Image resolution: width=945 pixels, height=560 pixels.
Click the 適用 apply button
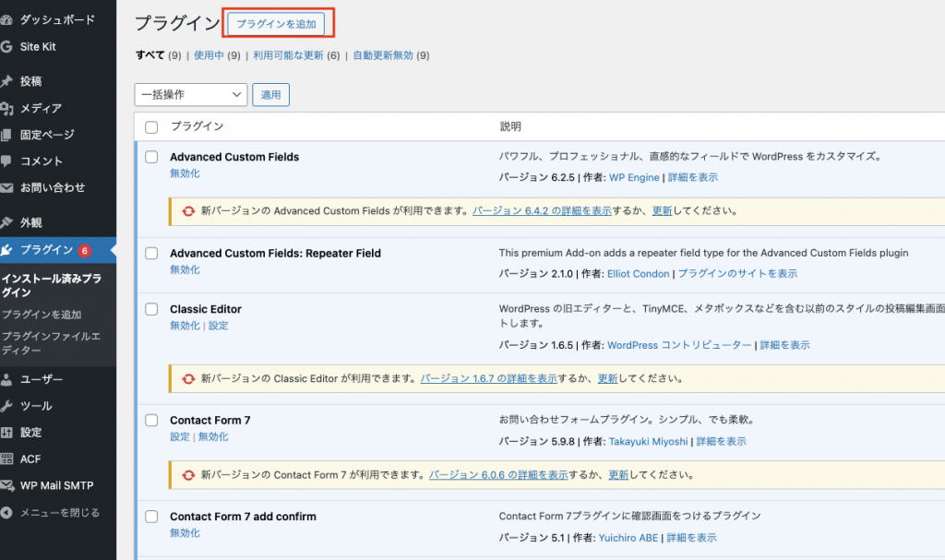coord(270,95)
